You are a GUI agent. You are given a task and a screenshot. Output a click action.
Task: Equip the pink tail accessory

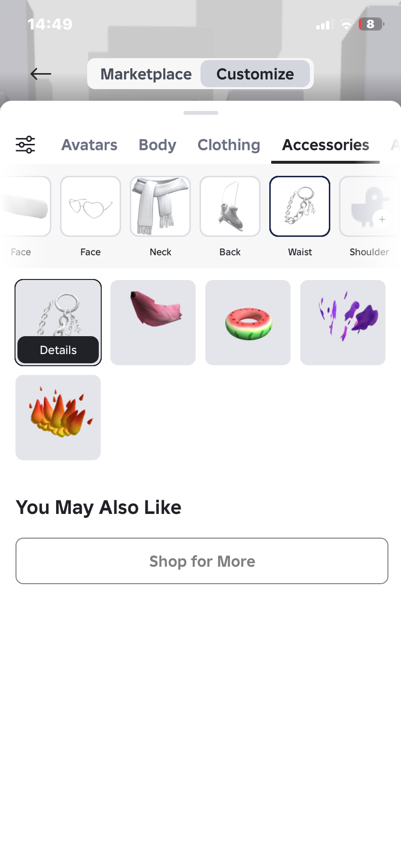point(153,323)
